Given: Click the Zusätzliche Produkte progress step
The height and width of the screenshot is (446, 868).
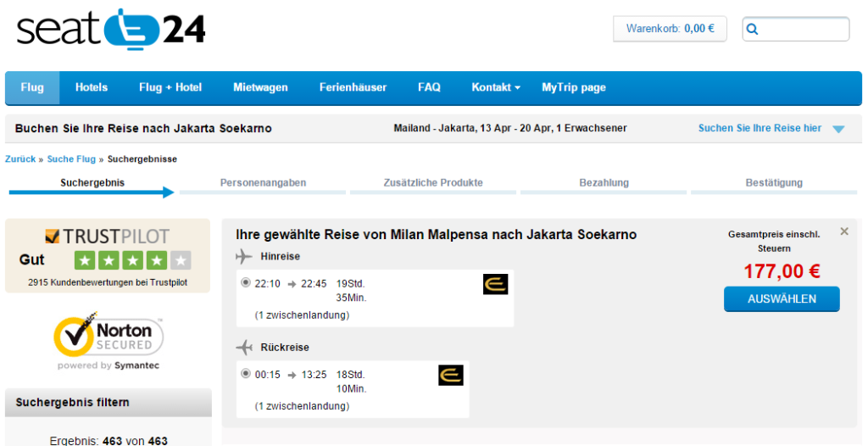Looking at the screenshot, I should [433, 182].
